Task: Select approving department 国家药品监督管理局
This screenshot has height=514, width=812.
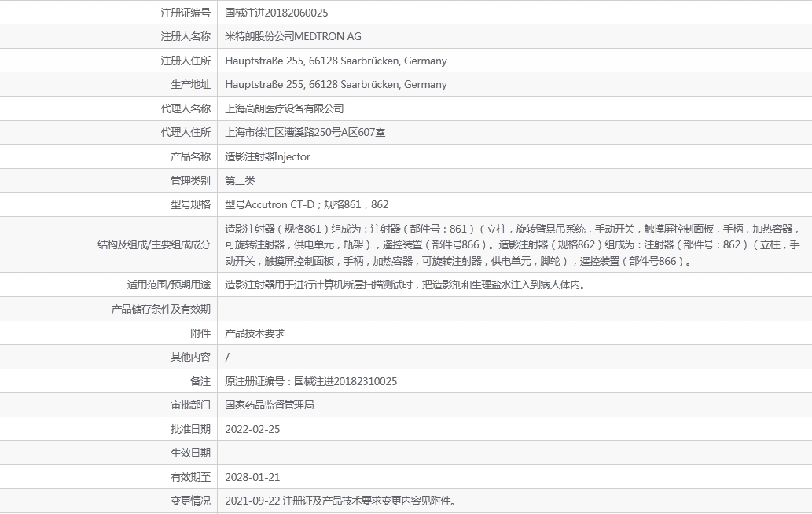Action: [x=270, y=406]
